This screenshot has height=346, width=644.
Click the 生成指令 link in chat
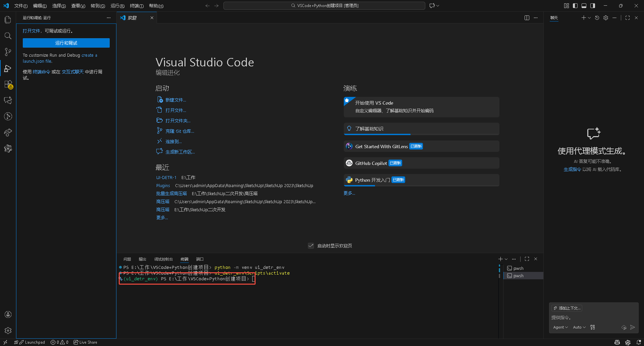tap(572, 169)
